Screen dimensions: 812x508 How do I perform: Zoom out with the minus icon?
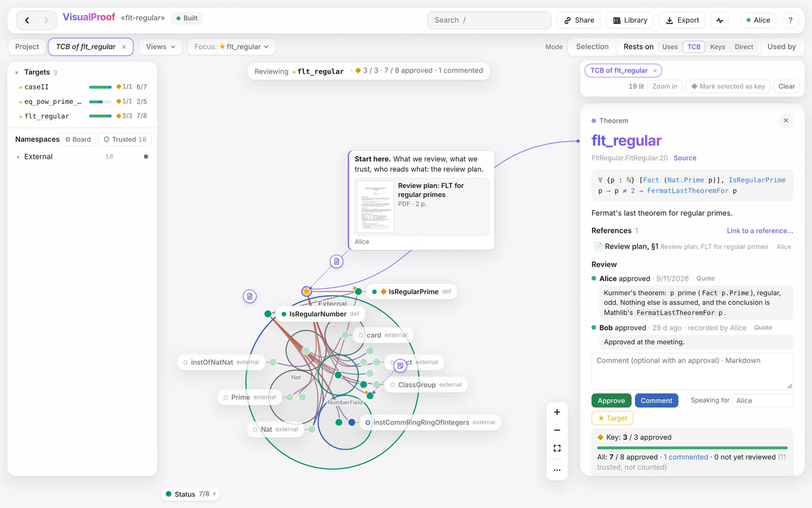click(x=557, y=430)
